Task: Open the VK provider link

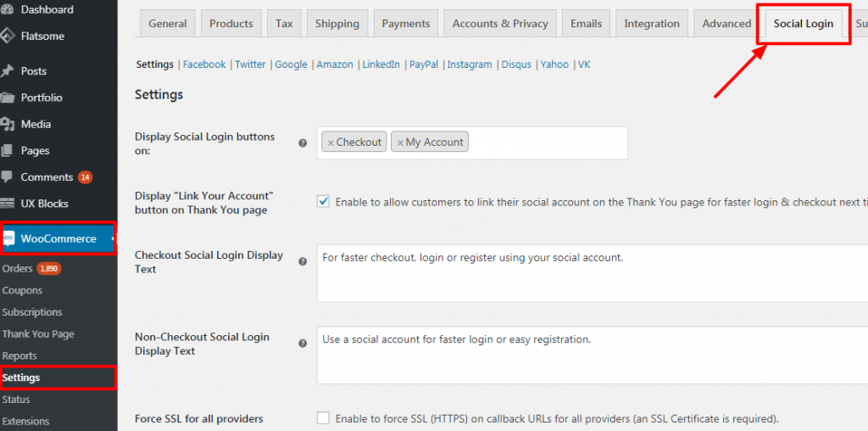Action: tap(584, 64)
